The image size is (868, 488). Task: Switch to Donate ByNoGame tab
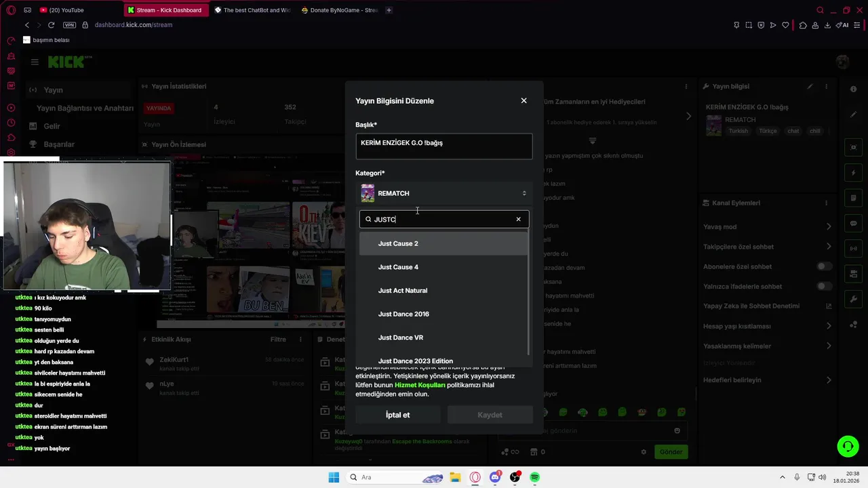pos(339,10)
